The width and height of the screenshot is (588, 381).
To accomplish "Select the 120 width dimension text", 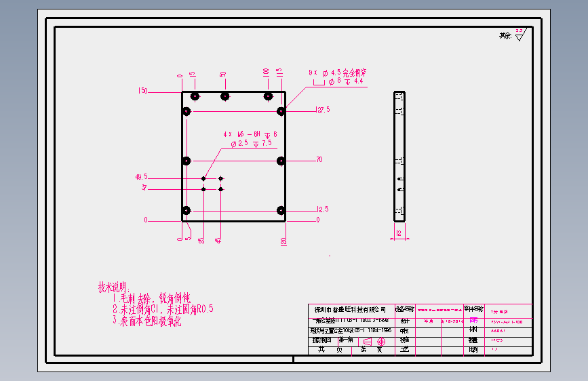I will [x=283, y=241].
